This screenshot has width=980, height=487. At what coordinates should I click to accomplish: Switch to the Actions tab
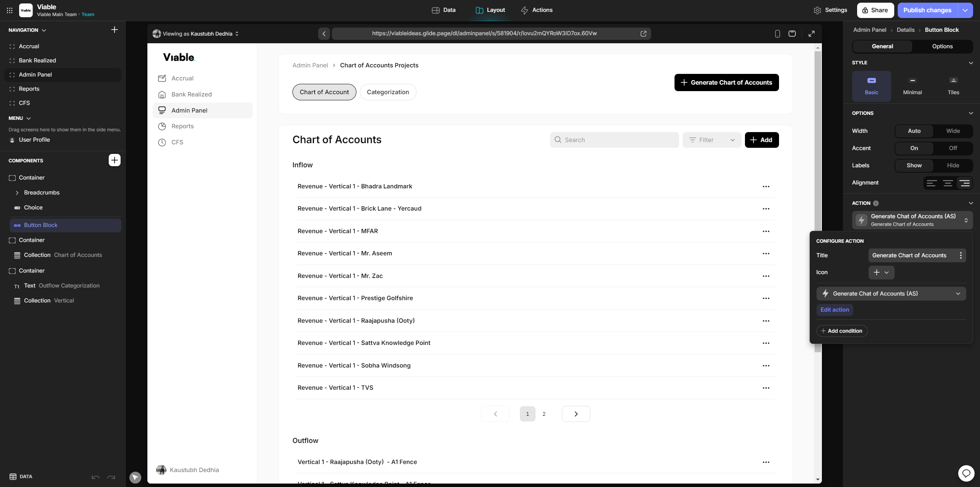537,10
